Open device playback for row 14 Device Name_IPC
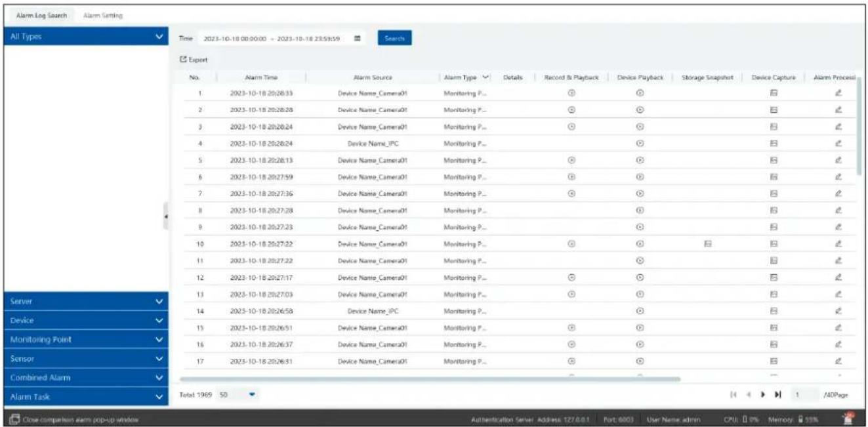Viewport: 868px width, 427px height. tap(640, 310)
